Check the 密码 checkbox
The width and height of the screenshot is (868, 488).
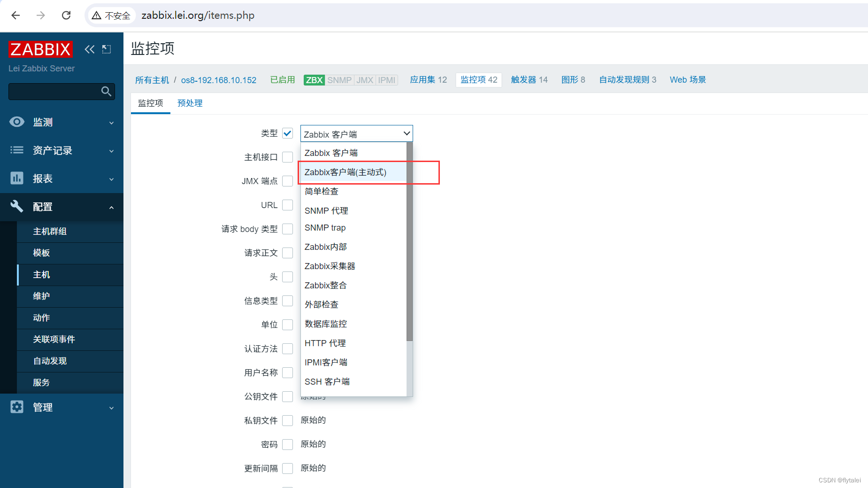pyautogui.click(x=288, y=445)
